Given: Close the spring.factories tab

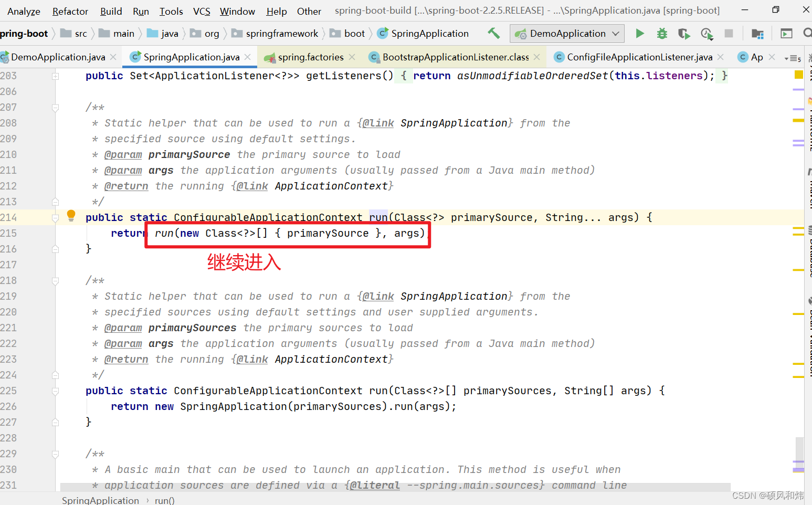Looking at the screenshot, I should [x=352, y=57].
